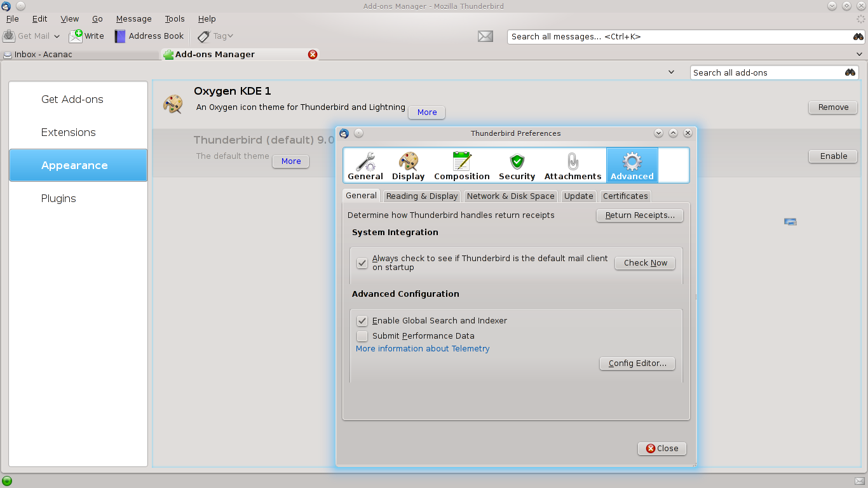Click the green online status icon in status bar
868x488 pixels.
click(x=7, y=481)
